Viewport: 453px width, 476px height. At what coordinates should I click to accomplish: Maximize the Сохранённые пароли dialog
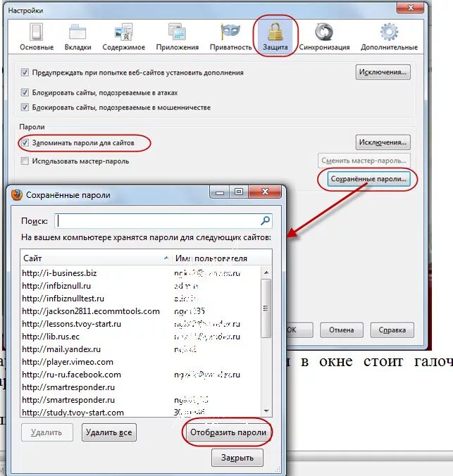point(239,192)
